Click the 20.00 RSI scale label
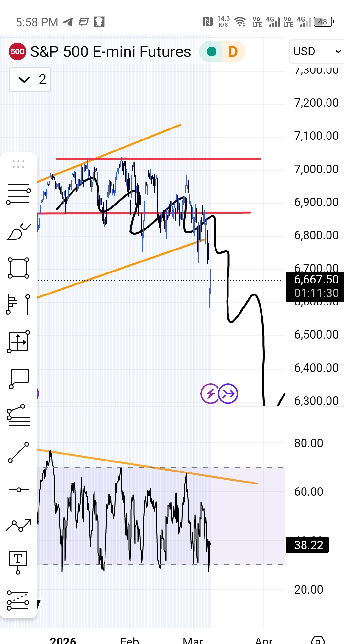344x644 pixels. coord(308,590)
